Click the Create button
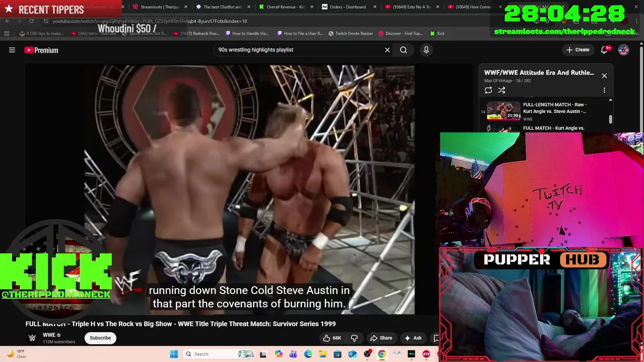 [578, 50]
